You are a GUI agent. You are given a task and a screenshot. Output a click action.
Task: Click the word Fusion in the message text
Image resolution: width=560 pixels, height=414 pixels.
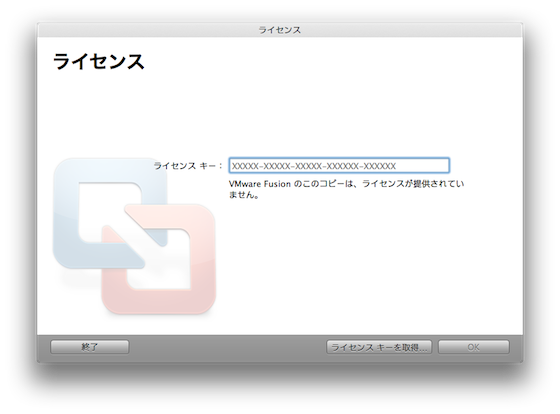click(277, 184)
